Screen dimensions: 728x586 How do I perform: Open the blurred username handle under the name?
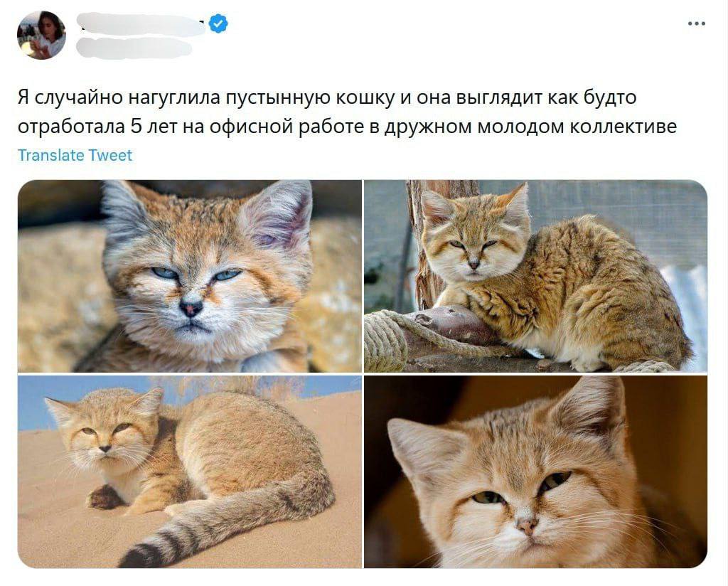click(x=134, y=48)
